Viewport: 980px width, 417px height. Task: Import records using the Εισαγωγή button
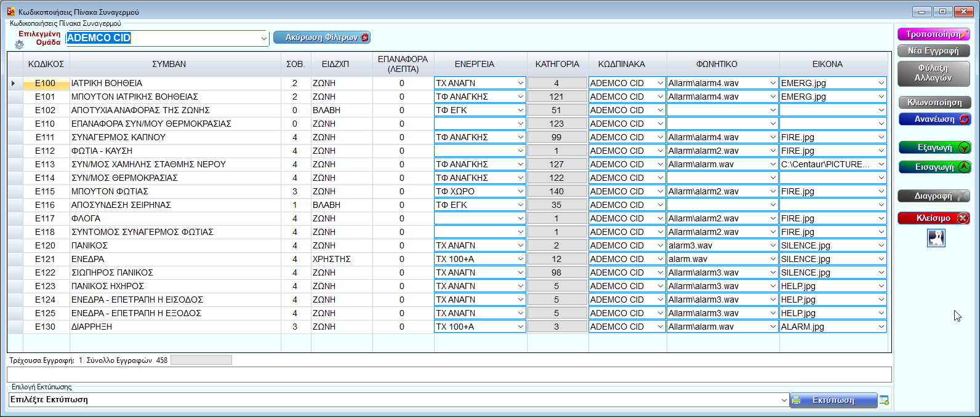pyautogui.click(x=934, y=167)
